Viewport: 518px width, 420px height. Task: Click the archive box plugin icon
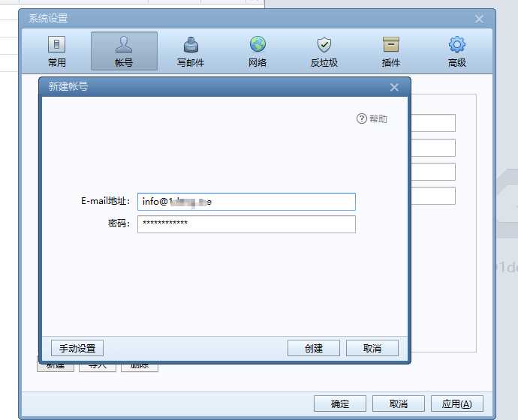click(x=391, y=44)
